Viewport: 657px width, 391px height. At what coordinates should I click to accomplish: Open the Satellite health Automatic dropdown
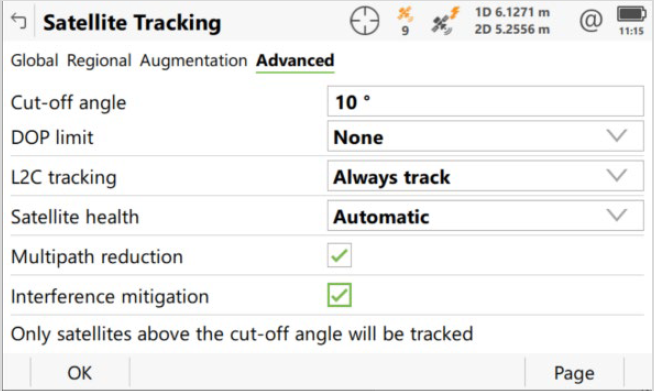(485, 215)
